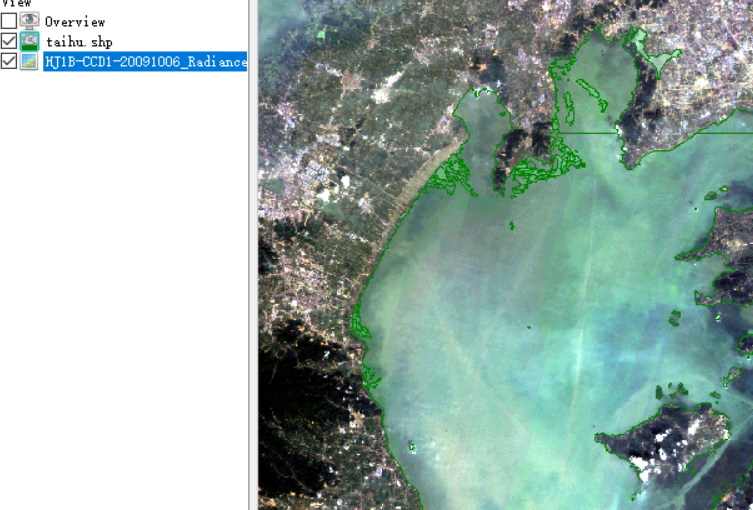Click the taihu.shp vector layer icon
Image resolution: width=753 pixels, height=510 pixels.
pyautogui.click(x=29, y=41)
